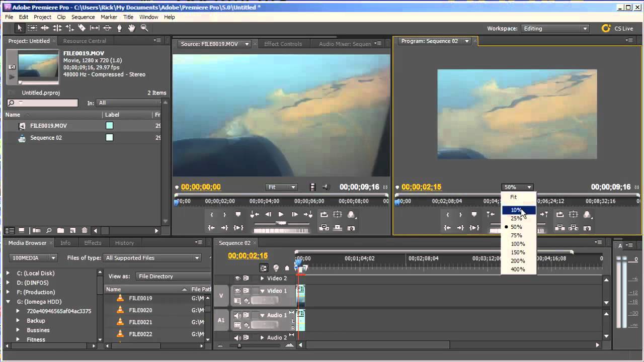
Task: Click Overwrite button in Source monitor
Action: (338, 228)
